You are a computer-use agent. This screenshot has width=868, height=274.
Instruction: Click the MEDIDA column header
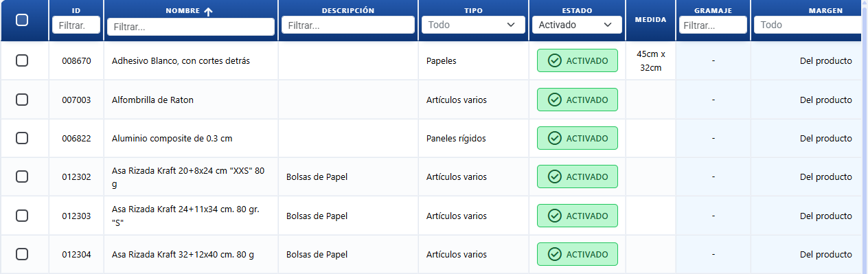click(x=650, y=20)
